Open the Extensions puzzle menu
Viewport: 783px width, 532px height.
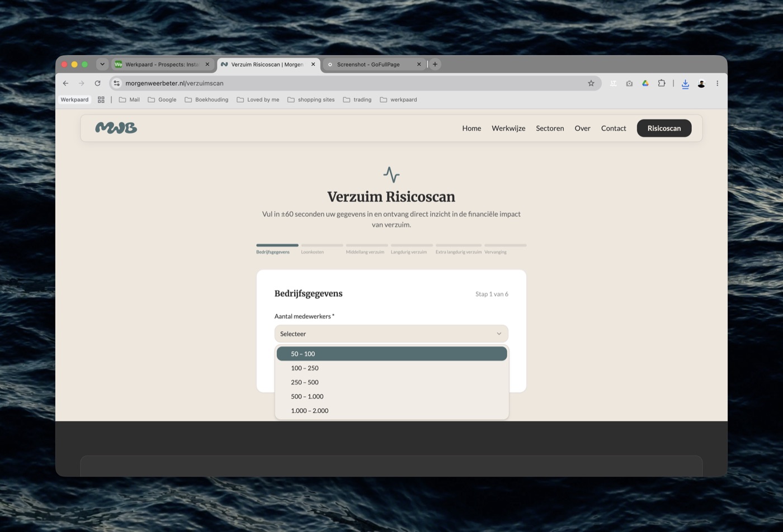click(x=662, y=83)
